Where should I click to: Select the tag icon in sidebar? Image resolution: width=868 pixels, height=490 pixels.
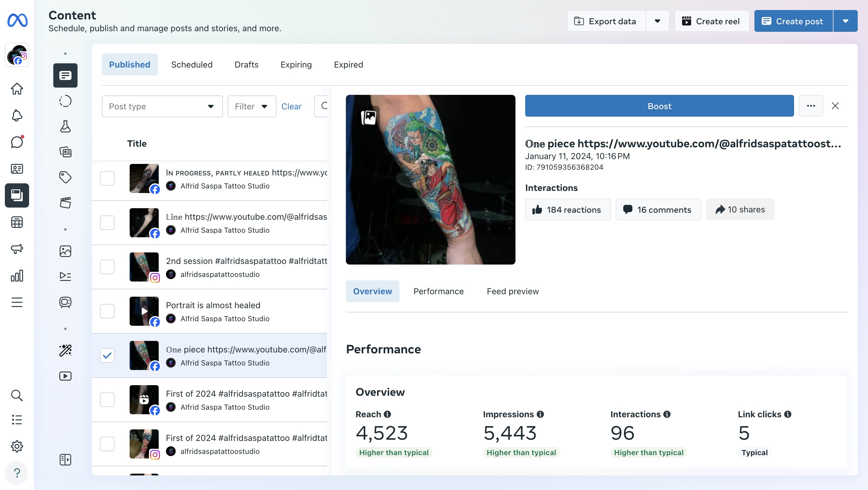pyautogui.click(x=65, y=177)
